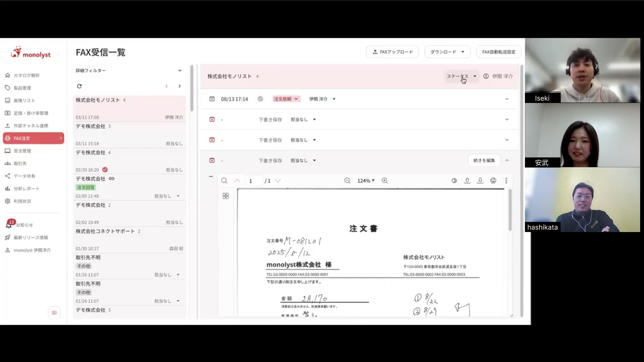Click the print icon in PDF viewer
Screen dimensions: 644x362
click(x=493, y=181)
